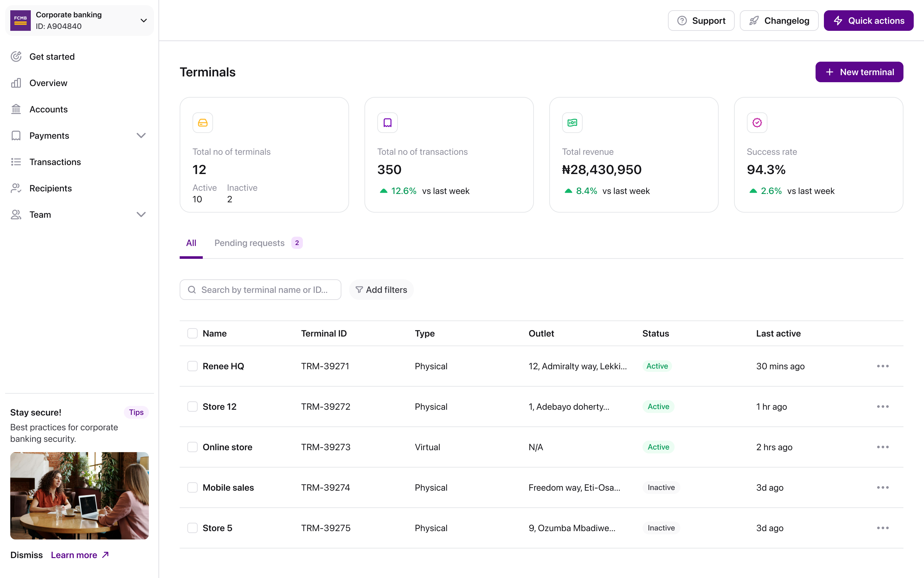Open row options for Store 12
The height and width of the screenshot is (578, 924).
point(883,407)
